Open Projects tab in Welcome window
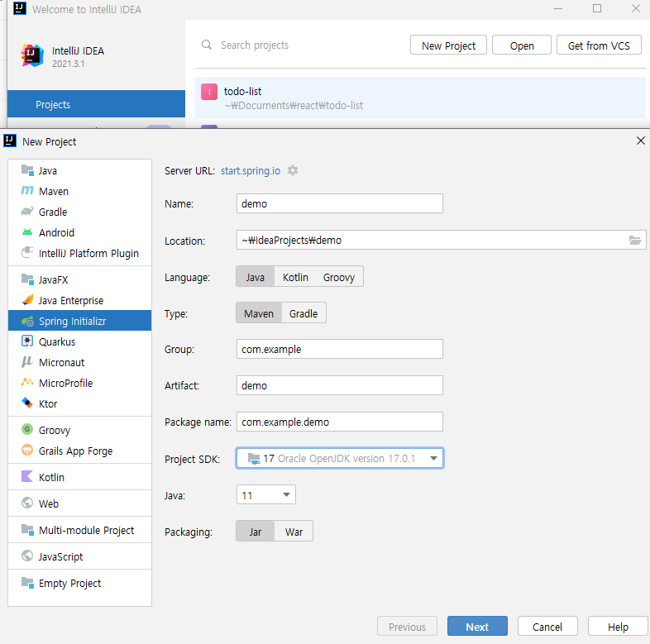 click(x=96, y=104)
